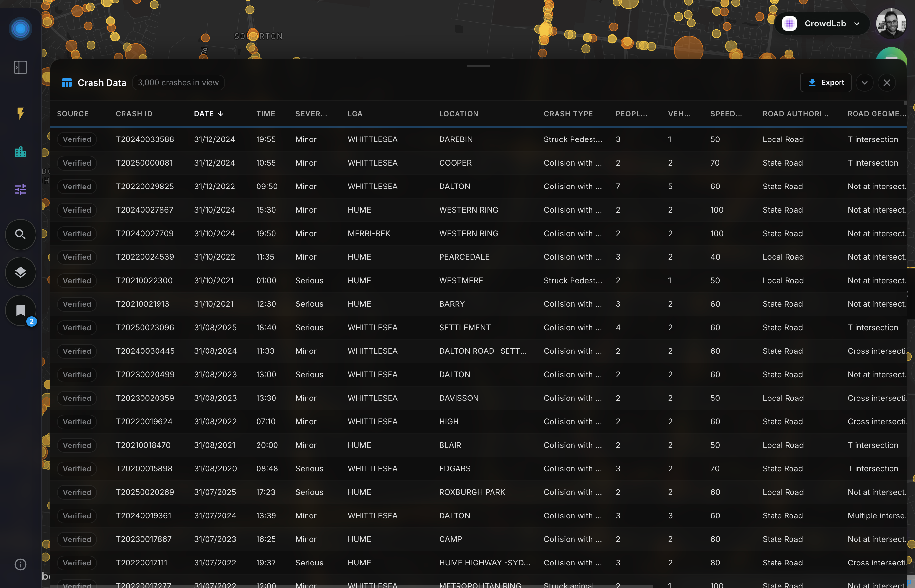The image size is (915, 588).
Task: Click the user profile avatar
Action: pyautogui.click(x=891, y=24)
